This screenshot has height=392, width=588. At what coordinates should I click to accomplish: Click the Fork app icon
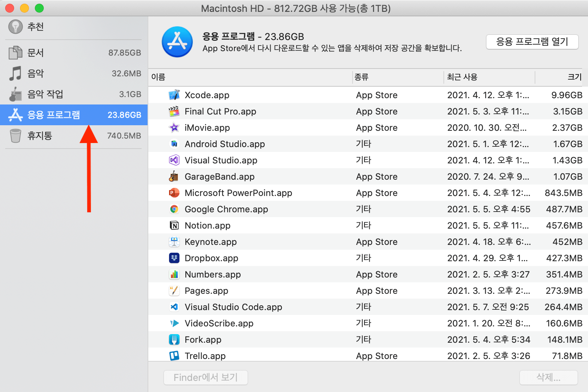[174, 339]
